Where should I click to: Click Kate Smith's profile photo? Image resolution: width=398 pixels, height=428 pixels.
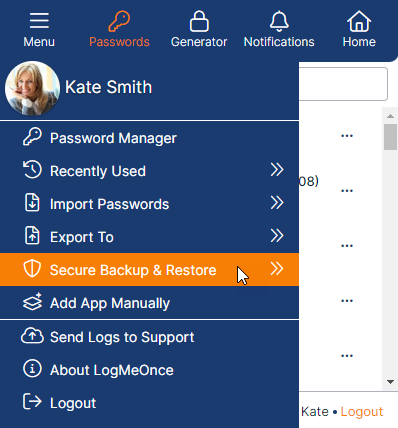tap(32, 88)
